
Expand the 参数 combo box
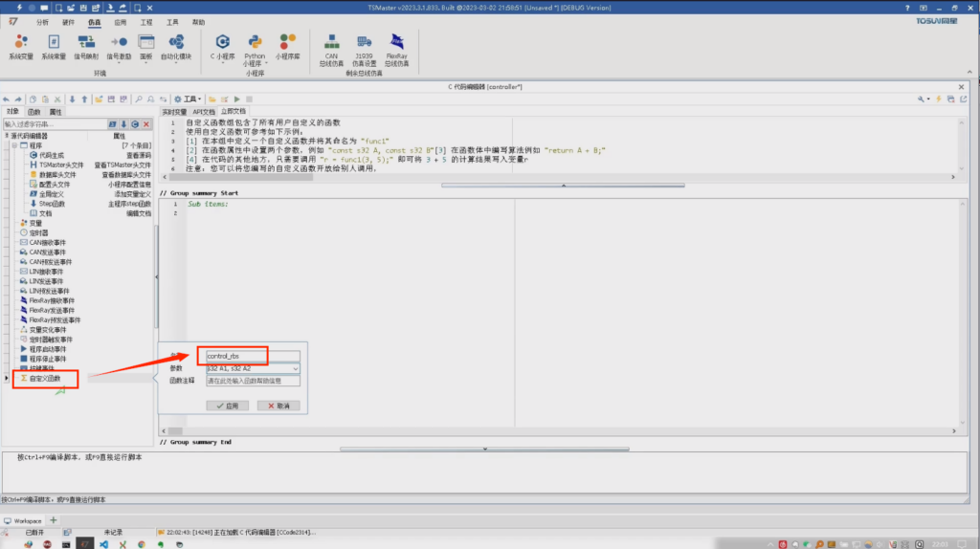click(x=296, y=368)
